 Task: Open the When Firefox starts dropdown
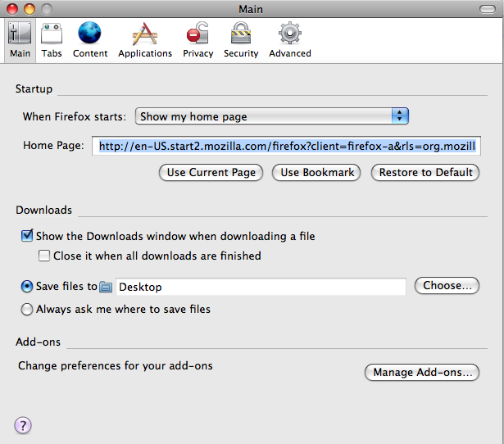(272, 116)
